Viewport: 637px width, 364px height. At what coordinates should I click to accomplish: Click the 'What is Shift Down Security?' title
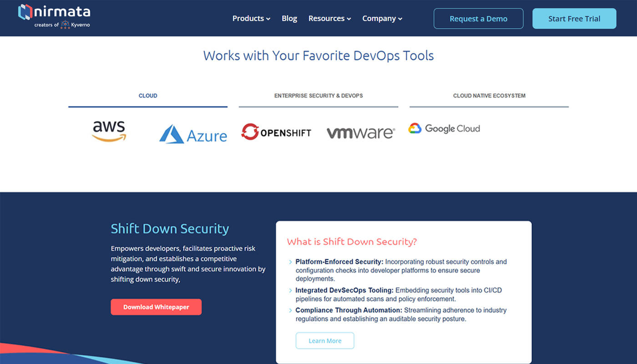coord(352,242)
